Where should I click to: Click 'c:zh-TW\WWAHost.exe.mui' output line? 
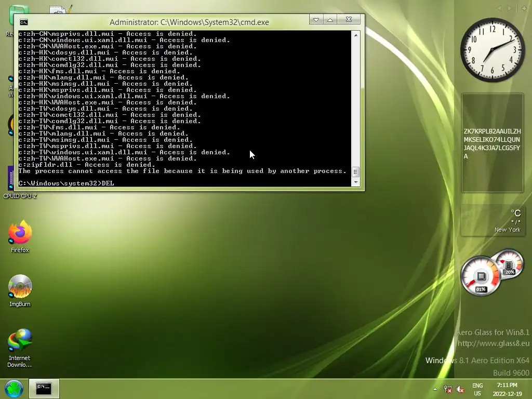tap(108, 158)
